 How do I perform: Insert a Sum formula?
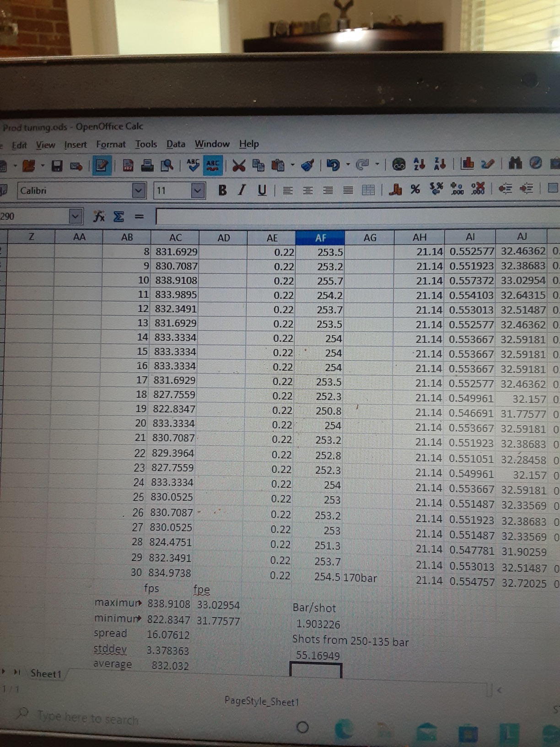coord(118,216)
